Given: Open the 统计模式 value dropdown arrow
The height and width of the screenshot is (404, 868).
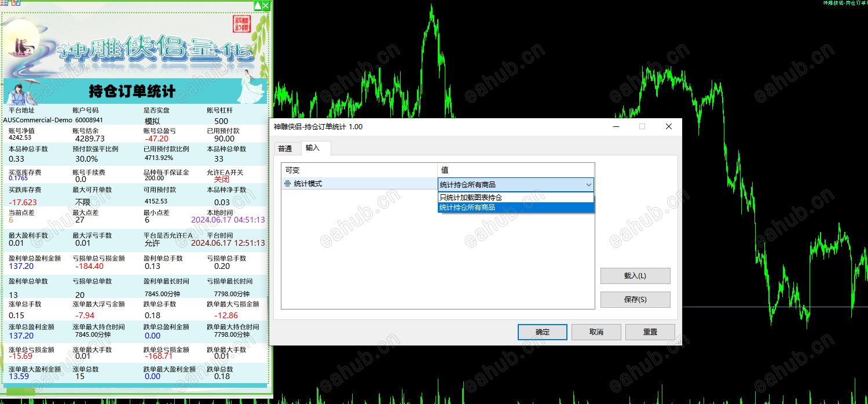Looking at the screenshot, I should (588, 184).
